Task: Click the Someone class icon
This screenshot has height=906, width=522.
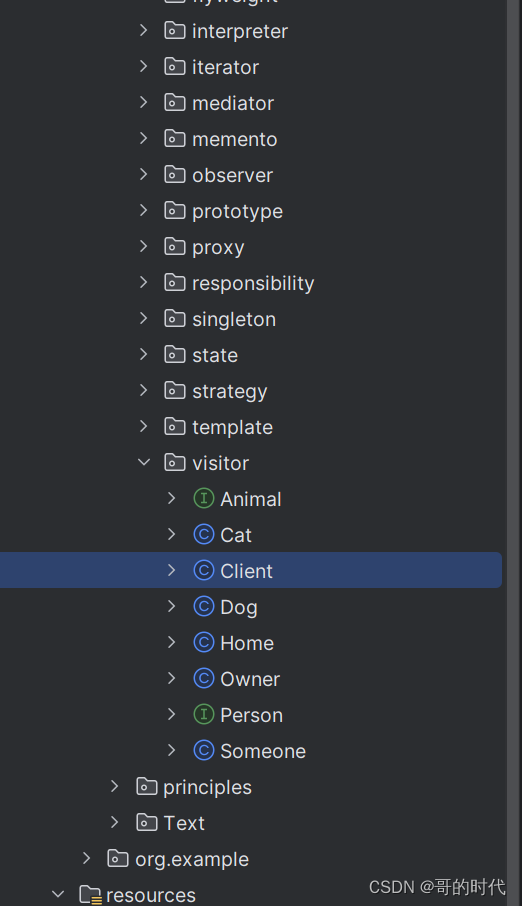Action: (203, 751)
